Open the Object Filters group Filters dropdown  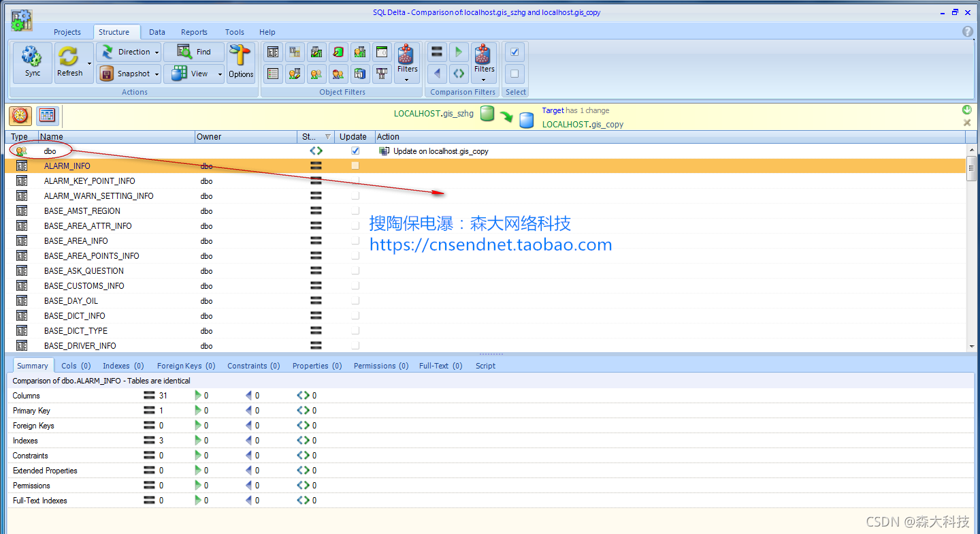407,79
